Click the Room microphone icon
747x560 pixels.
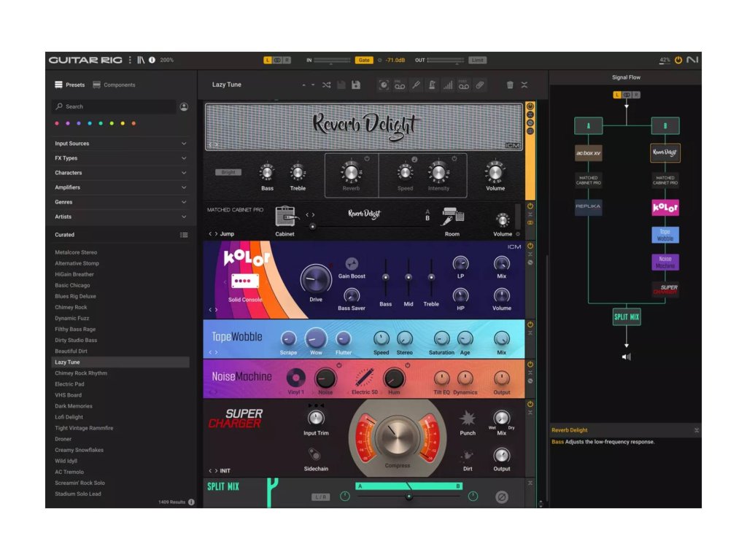(452, 217)
